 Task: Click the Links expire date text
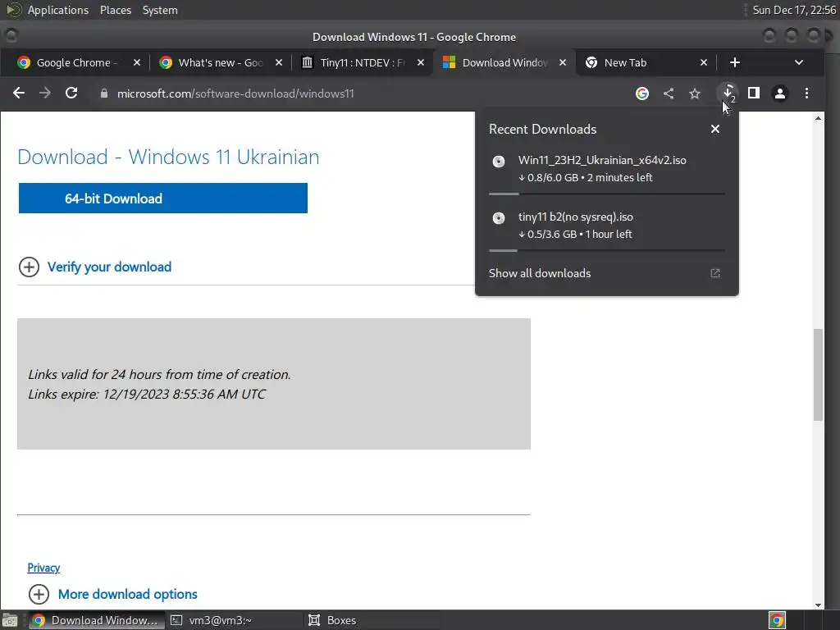(147, 395)
